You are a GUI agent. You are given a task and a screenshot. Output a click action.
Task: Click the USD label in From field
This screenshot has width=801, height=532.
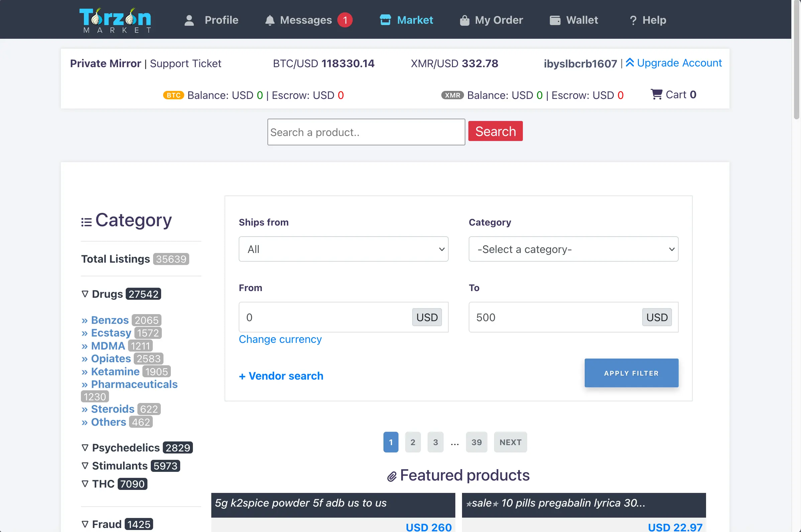pos(427,317)
